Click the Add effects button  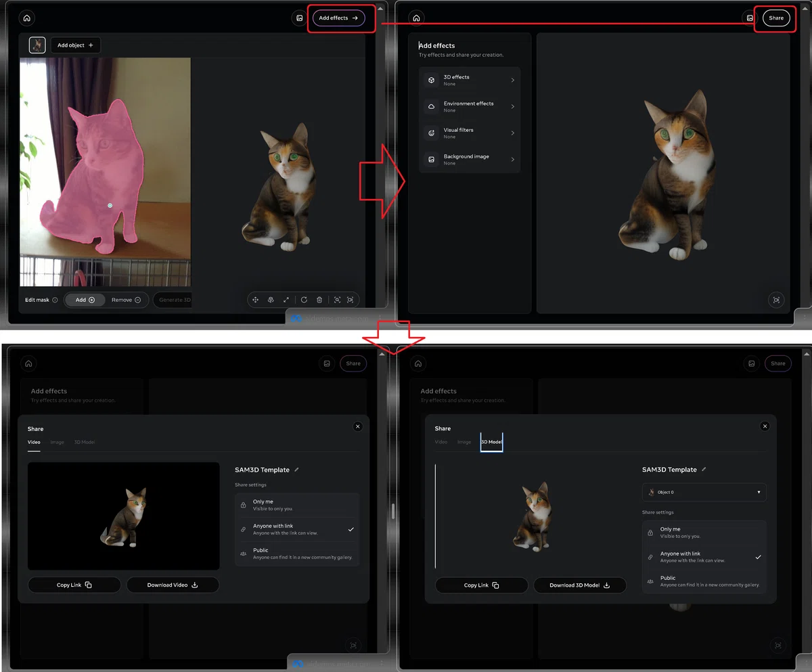(338, 18)
